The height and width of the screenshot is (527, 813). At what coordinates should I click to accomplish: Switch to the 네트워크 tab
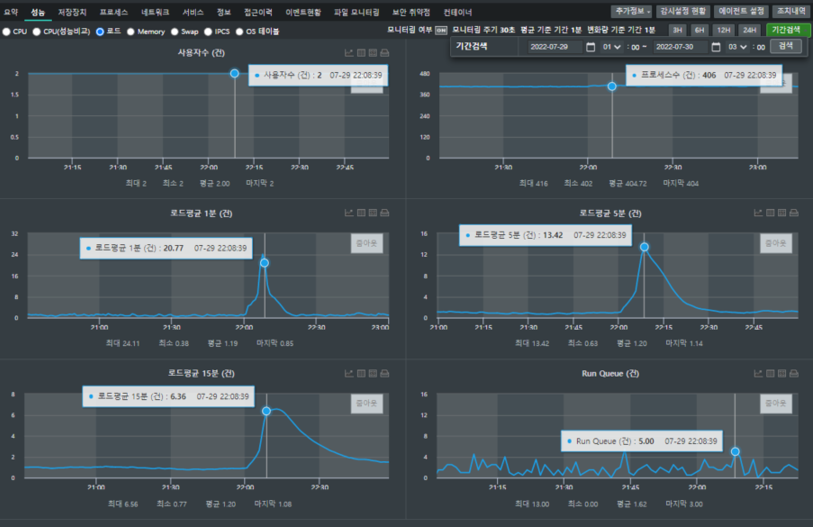[x=155, y=12]
